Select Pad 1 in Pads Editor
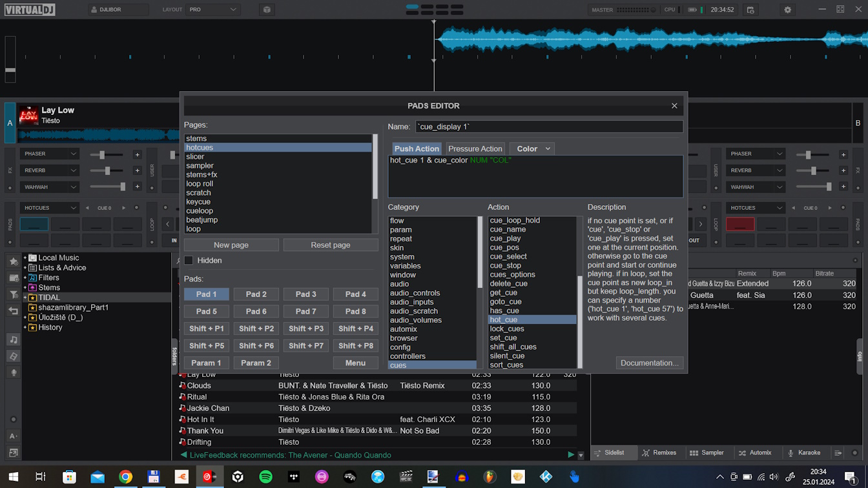This screenshot has width=868, height=488. tap(207, 294)
